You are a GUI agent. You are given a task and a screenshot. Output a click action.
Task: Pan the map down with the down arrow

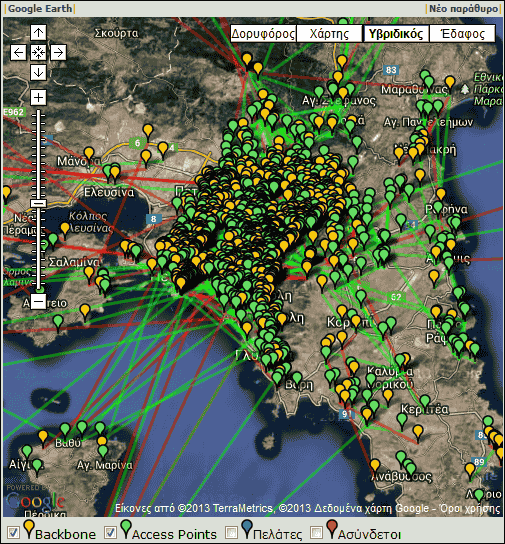click(x=38, y=73)
